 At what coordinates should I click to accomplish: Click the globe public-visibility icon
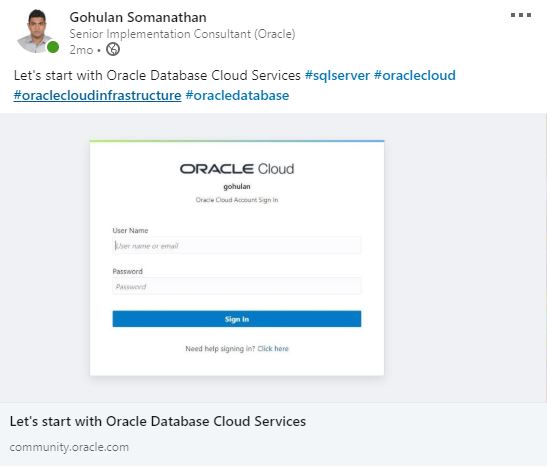coord(113,50)
